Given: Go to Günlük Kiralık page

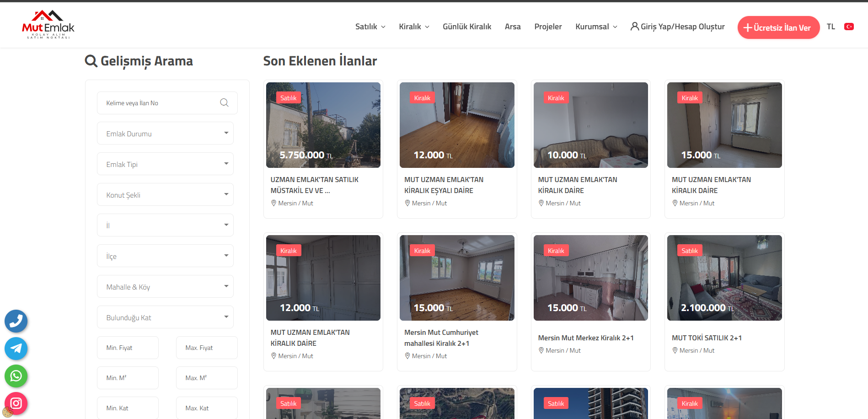Looking at the screenshot, I should coord(466,27).
